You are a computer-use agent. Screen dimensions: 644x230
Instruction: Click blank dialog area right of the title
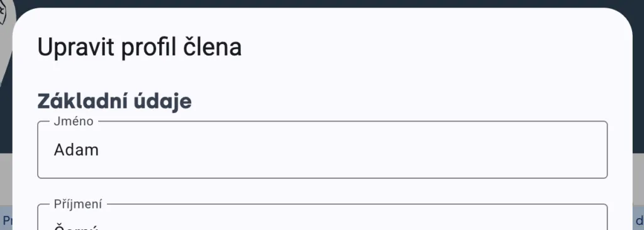[x=431, y=47]
